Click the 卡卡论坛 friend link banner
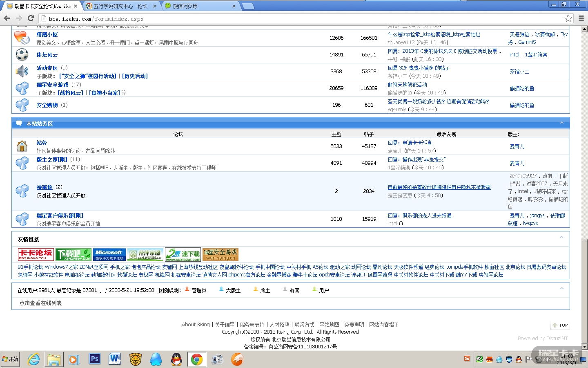The height and width of the screenshot is (368, 588). click(36, 254)
